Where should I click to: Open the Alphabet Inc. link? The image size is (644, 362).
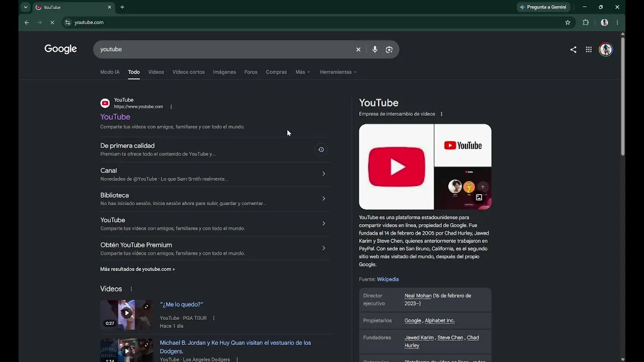tap(440, 320)
